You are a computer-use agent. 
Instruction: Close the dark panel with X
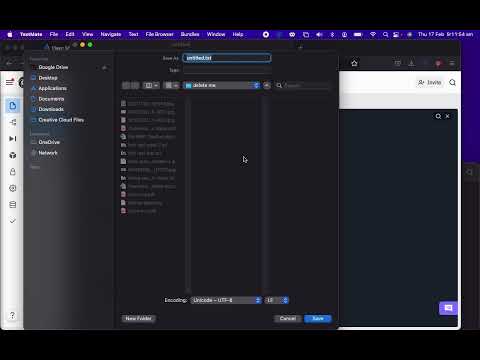coord(448,116)
